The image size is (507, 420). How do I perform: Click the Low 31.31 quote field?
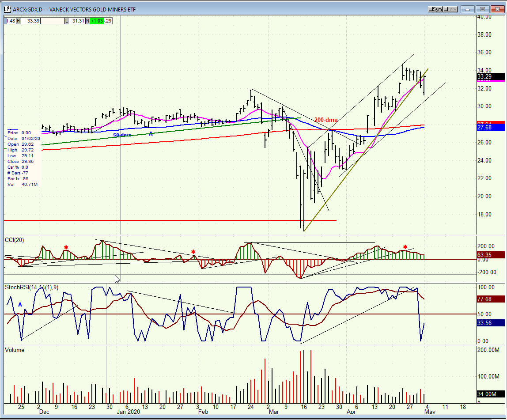75,21
